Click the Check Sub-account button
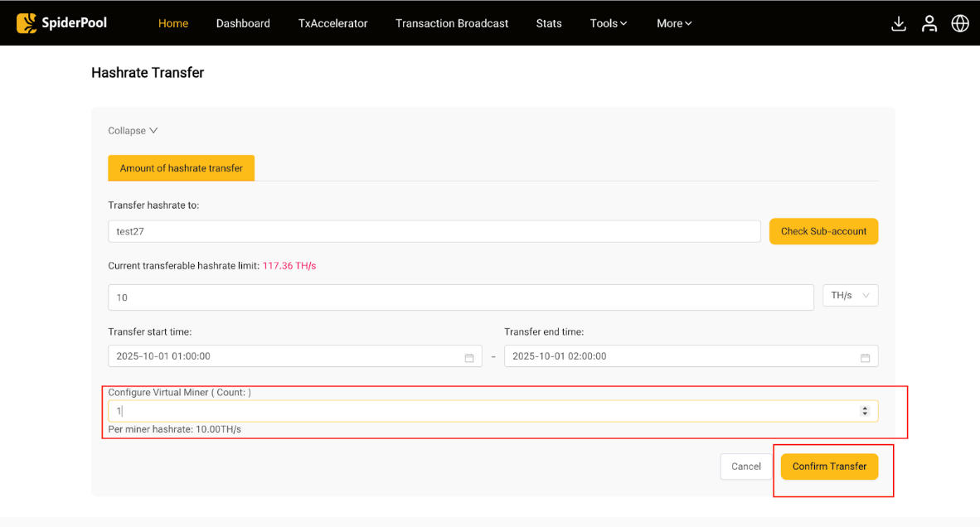980x527 pixels. [823, 231]
